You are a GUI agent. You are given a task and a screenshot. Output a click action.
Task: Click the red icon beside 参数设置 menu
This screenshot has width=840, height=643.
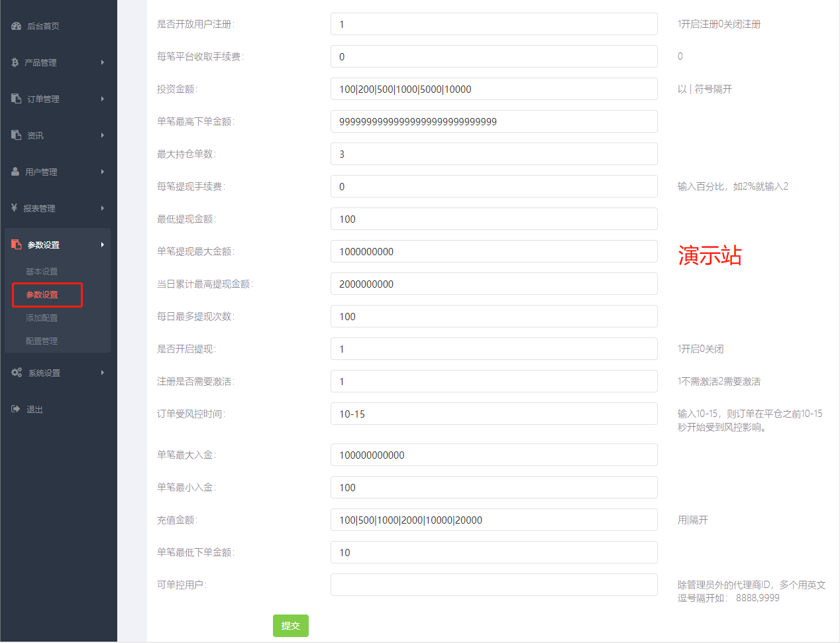16,245
